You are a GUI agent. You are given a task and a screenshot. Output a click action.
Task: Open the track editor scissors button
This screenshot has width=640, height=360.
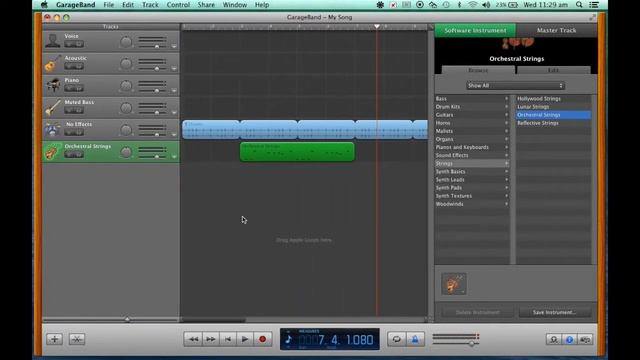pos(77,339)
